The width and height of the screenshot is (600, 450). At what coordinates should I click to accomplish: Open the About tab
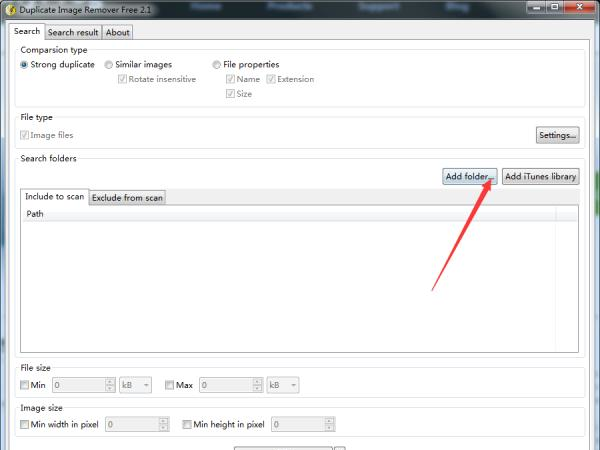click(117, 33)
